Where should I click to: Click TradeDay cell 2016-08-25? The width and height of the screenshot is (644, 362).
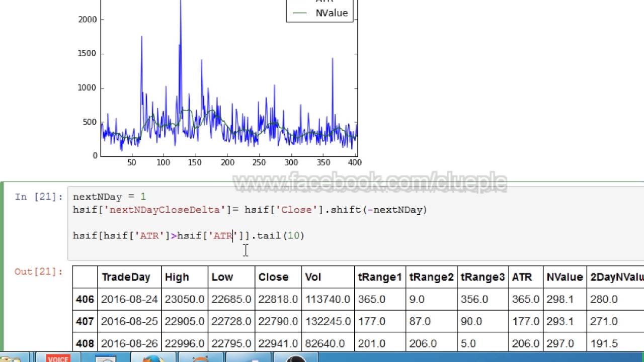coord(129,321)
